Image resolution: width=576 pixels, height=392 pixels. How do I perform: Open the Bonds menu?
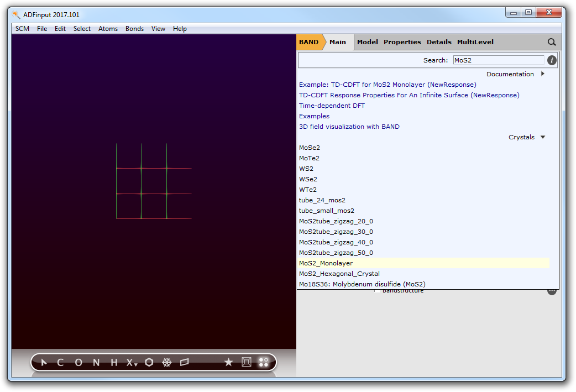[134, 29]
